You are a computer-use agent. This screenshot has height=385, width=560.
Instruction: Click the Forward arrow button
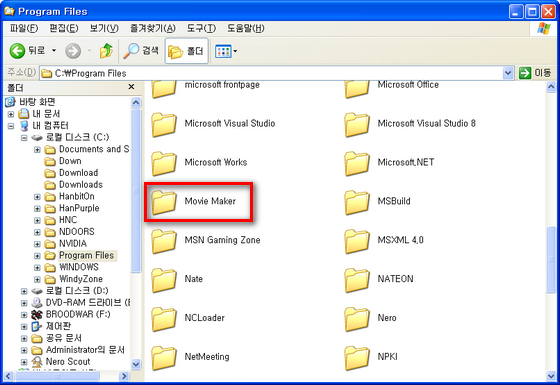(x=73, y=51)
